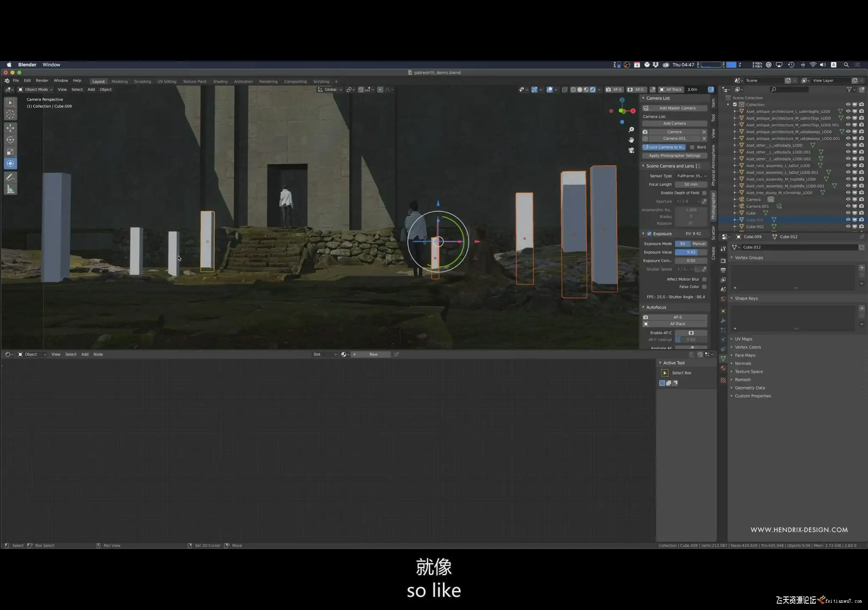Select the Scale tool in left toolbar
This screenshot has height=610, width=868.
click(11, 152)
